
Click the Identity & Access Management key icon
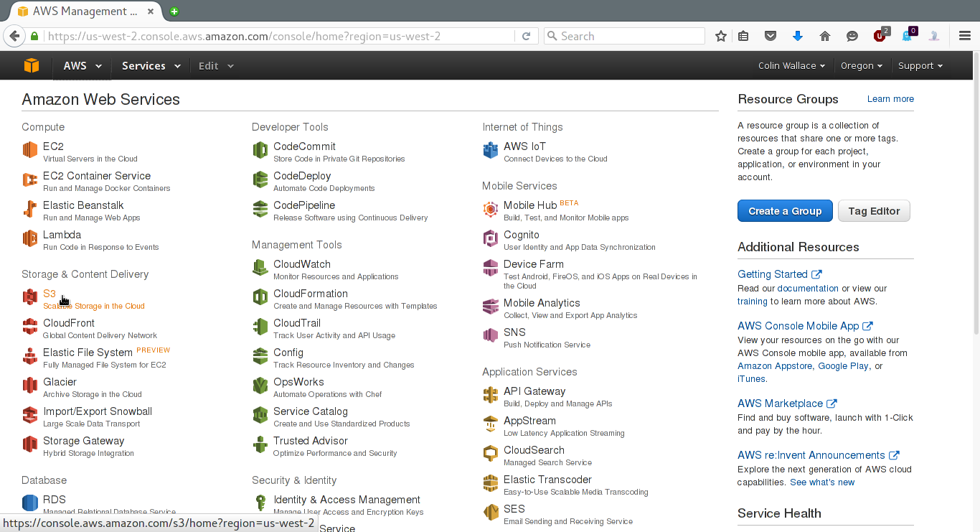tap(260, 503)
